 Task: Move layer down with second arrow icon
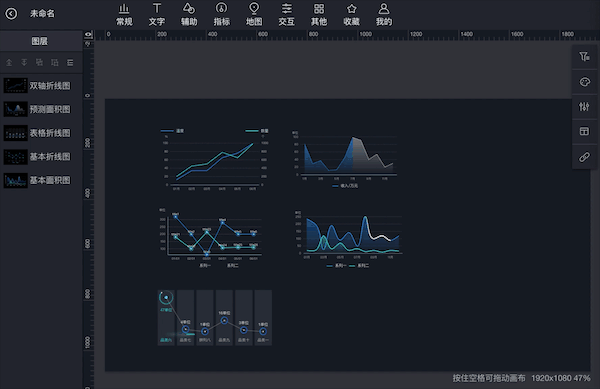tap(24, 62)
